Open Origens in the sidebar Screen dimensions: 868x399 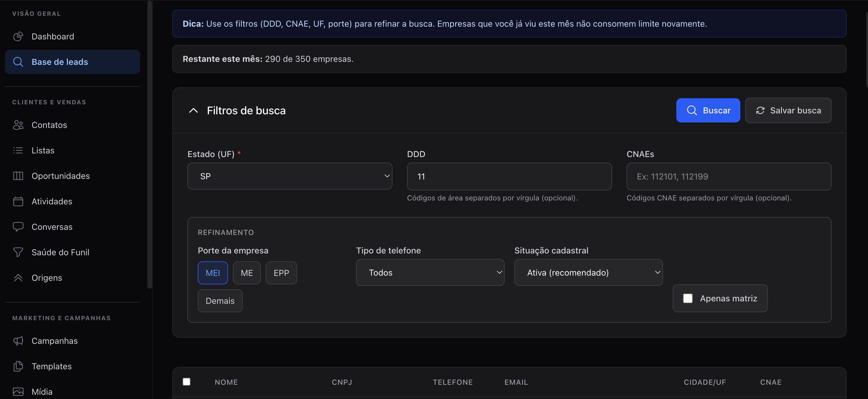point(72,278)
